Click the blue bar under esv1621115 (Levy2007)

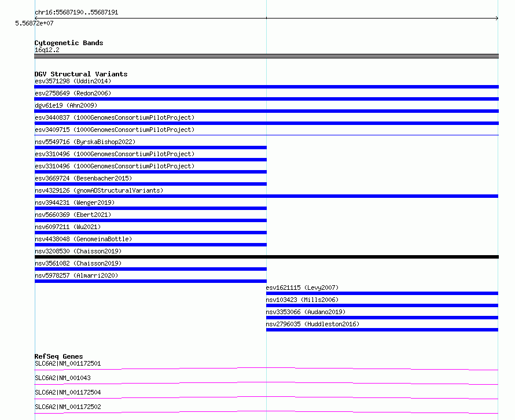point(382,293)
